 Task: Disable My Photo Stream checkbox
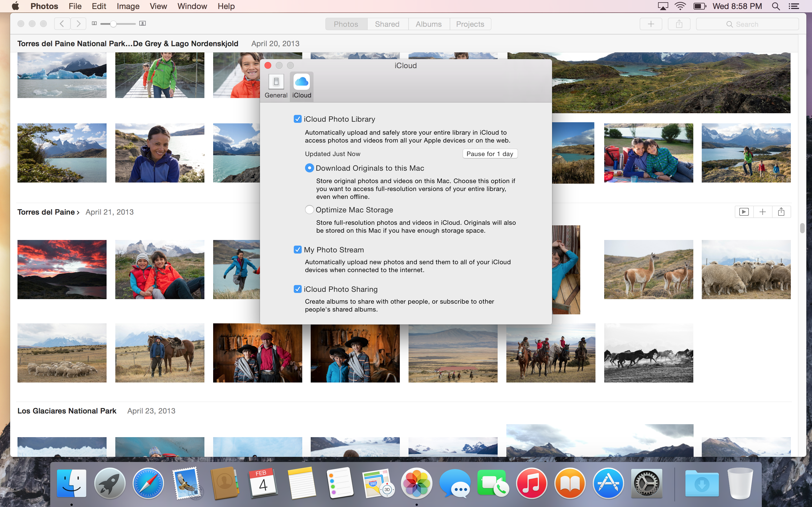(297, 250)
